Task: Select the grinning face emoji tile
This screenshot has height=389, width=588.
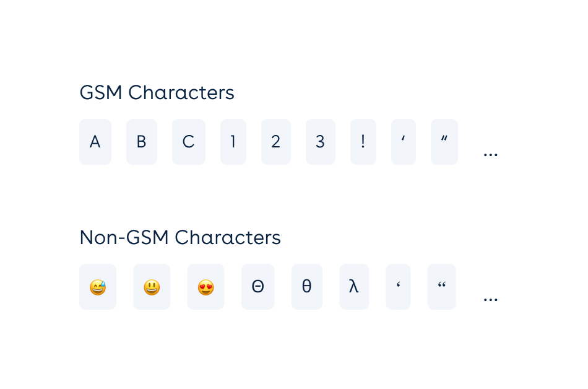Action: [x=152, y=287]
